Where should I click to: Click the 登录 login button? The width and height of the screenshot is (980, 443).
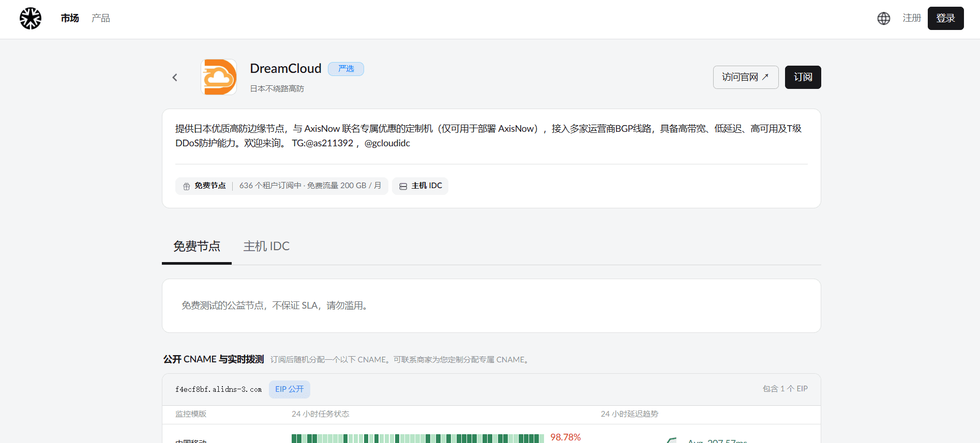(x=945, y=19)
